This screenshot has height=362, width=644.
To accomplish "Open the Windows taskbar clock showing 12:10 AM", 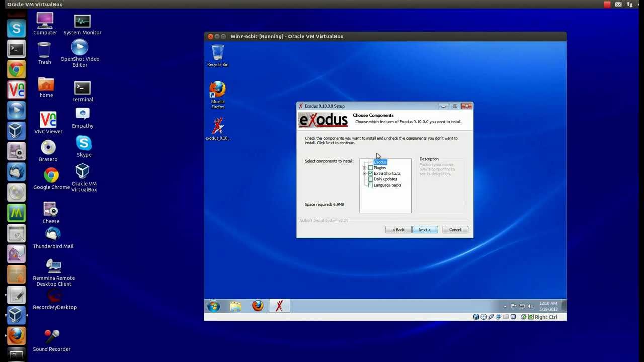I will 548,306.
